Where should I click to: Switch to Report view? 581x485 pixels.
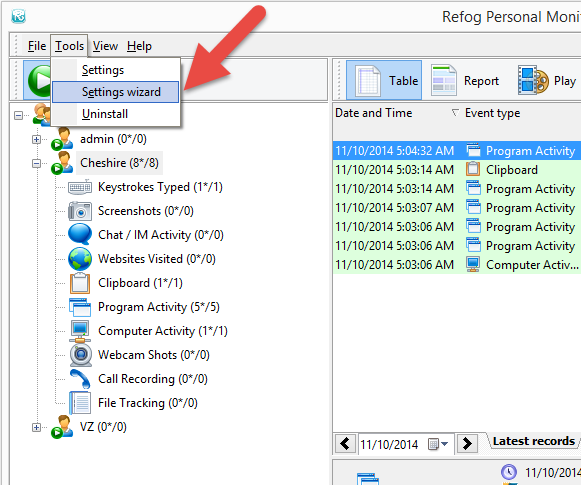(466, 80)
